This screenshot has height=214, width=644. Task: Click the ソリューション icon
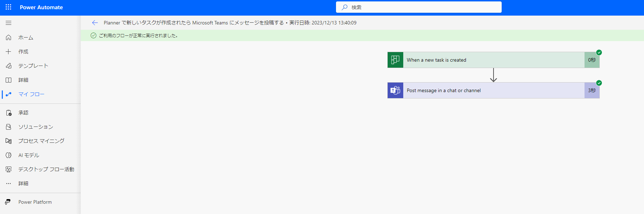[x=8, y=127]
